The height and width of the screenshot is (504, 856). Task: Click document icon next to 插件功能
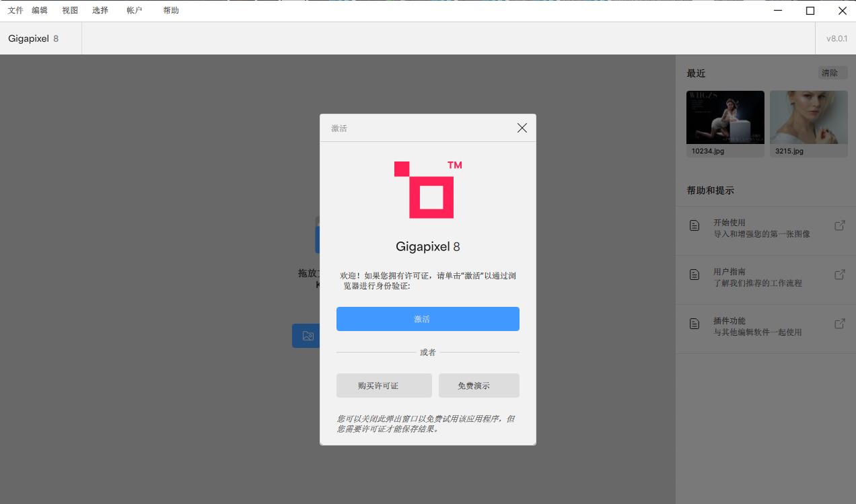click(x=694, y=324)
